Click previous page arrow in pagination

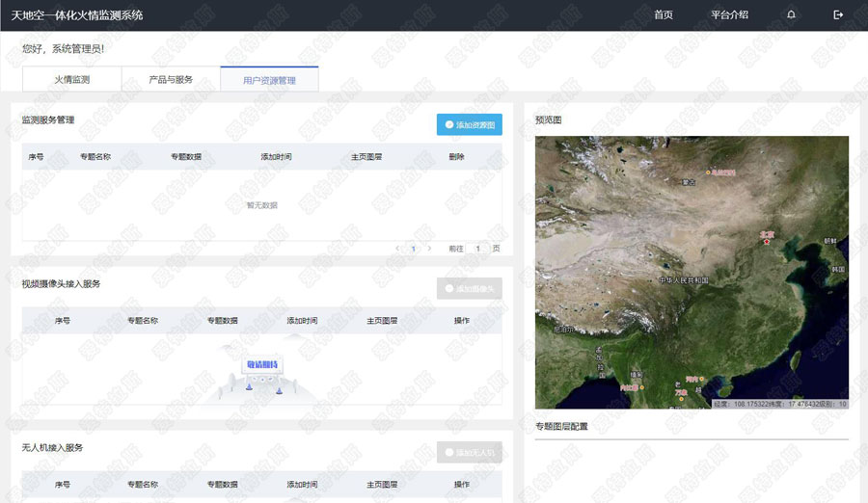(x=397, y=249)
